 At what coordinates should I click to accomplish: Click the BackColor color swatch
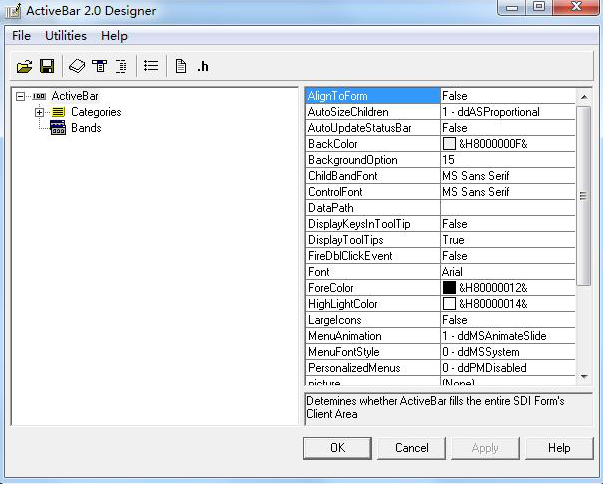click(x=449, y=144)
